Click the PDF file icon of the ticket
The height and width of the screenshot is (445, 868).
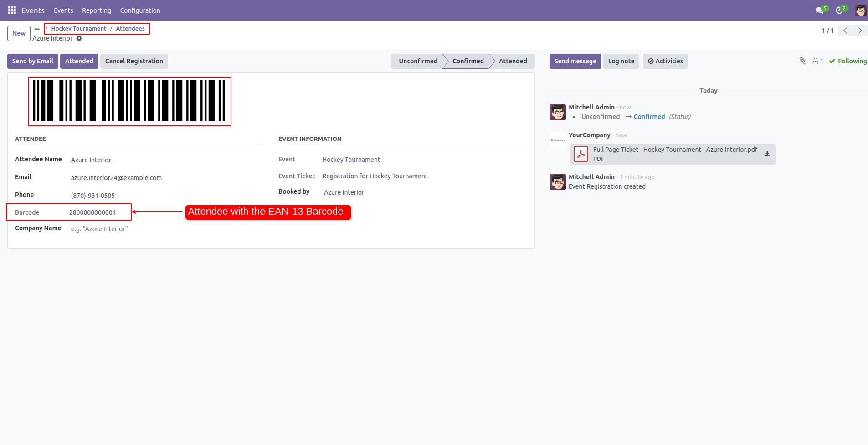tap(581, 154)
